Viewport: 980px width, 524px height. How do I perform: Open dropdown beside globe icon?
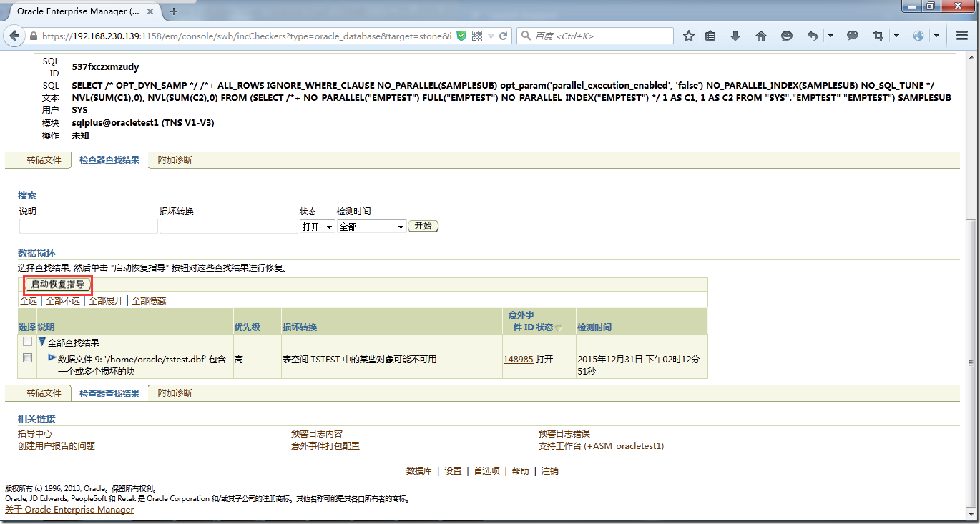click(x=936, y=36)
